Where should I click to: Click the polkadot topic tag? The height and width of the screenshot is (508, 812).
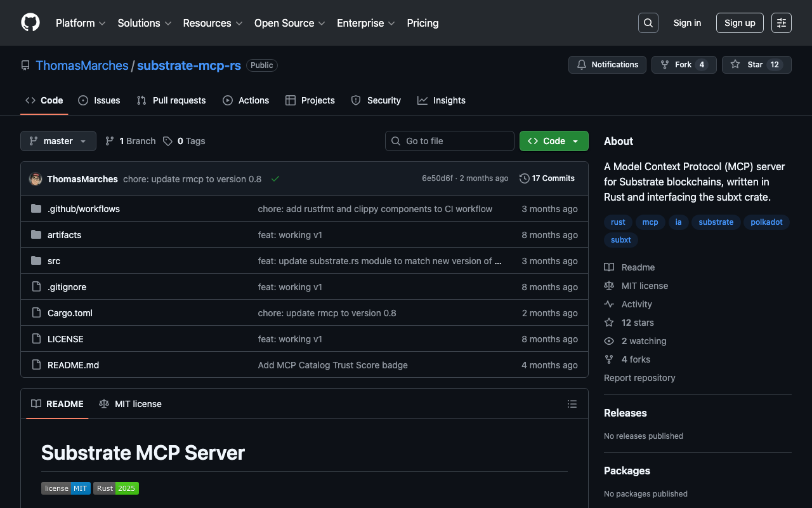[x=766, y=222]
